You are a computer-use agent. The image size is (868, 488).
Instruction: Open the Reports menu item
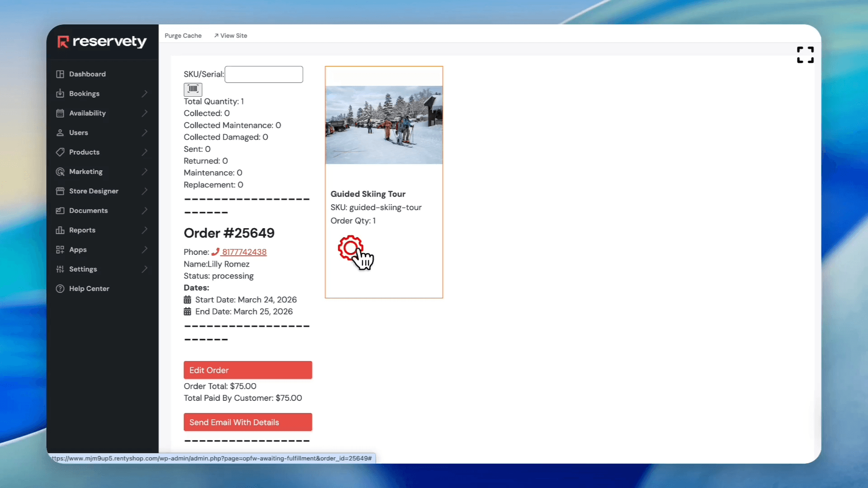[82, 230]
